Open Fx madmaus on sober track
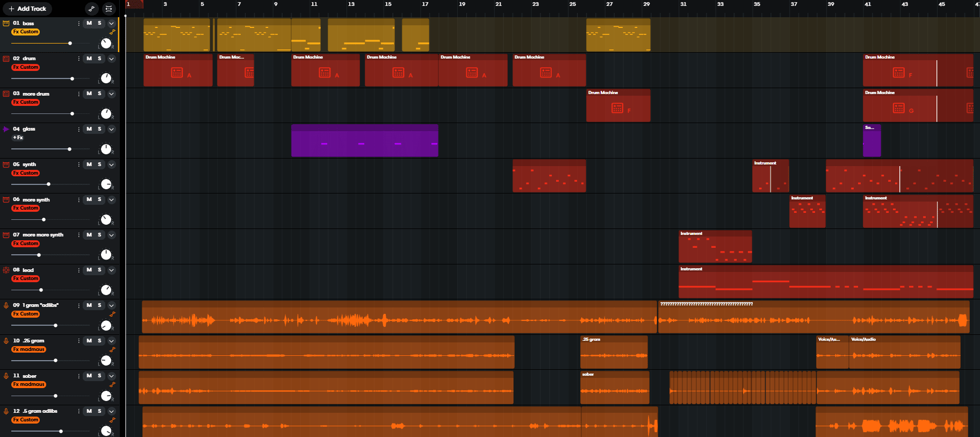 (x=29, y=384)
